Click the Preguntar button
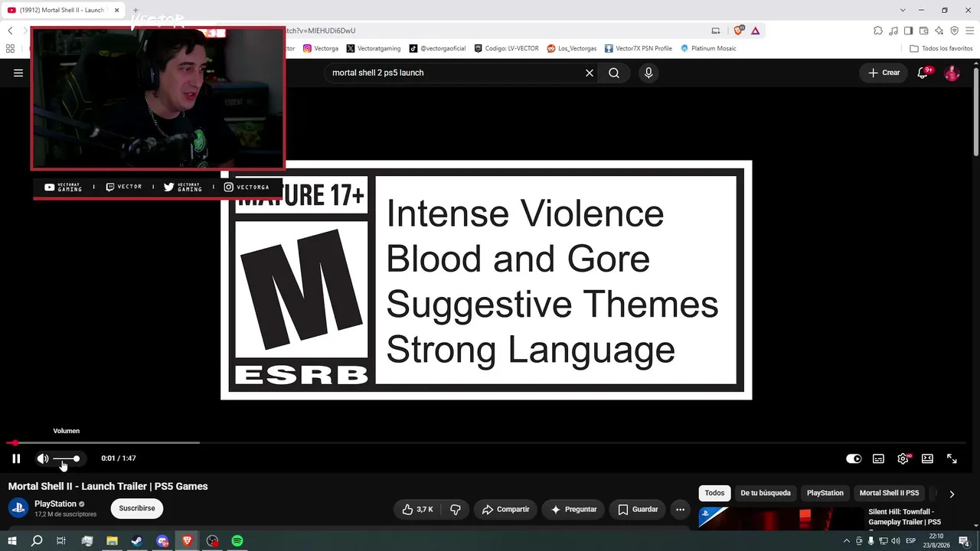980x551 pixels. [573, 509]
